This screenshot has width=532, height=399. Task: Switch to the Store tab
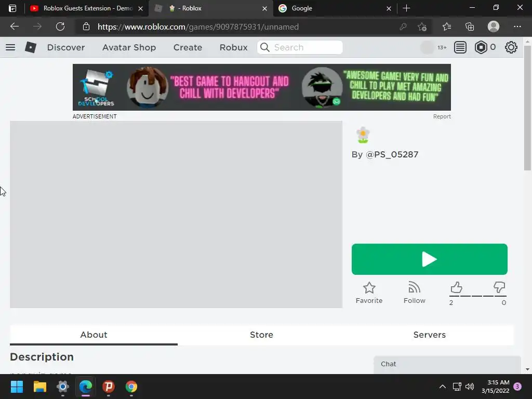[262, 335]
